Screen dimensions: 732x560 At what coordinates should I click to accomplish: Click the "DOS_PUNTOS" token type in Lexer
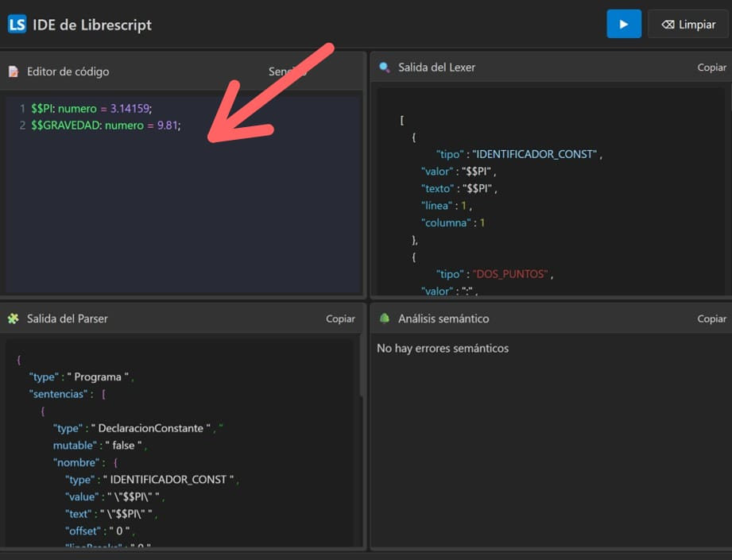point(510,274)
